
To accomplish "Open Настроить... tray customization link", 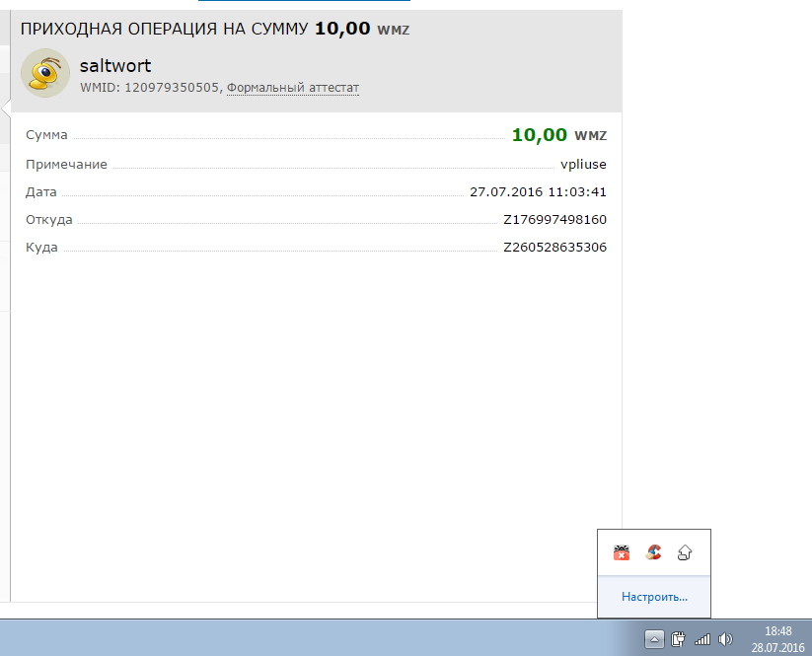I will point(654,597).
